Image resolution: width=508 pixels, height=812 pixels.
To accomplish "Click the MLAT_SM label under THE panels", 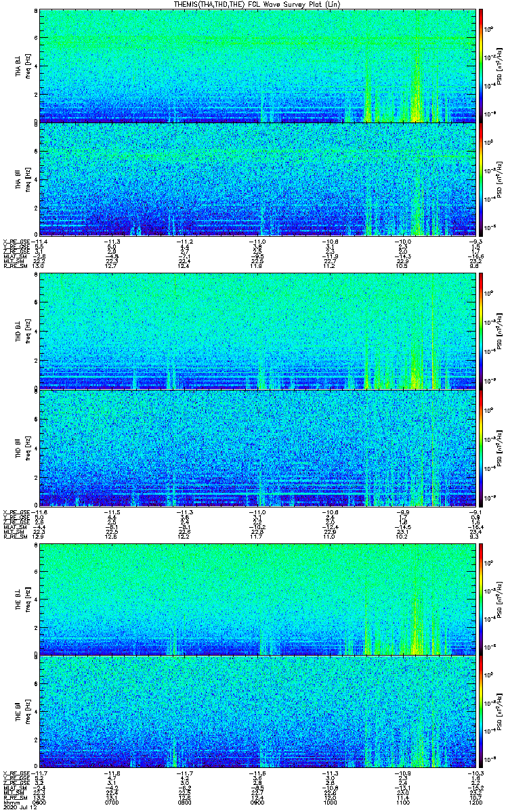I will [x=14, y=787].
